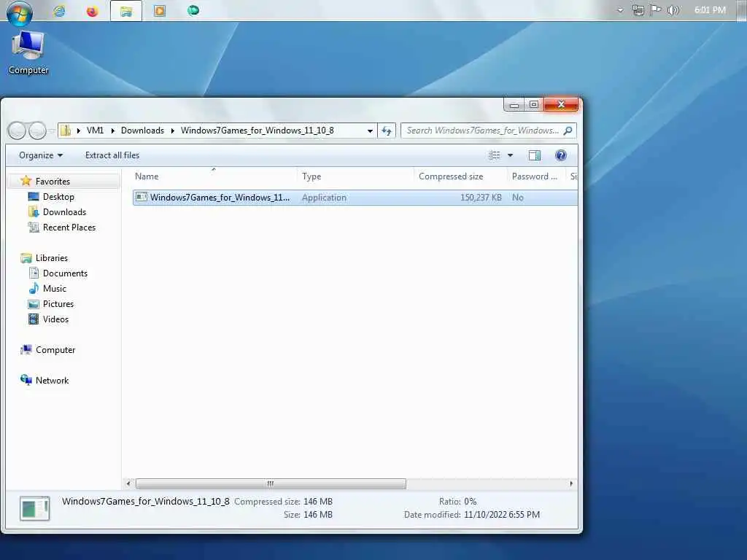Click the horizontal scrollbar thumb

(271, 484)
